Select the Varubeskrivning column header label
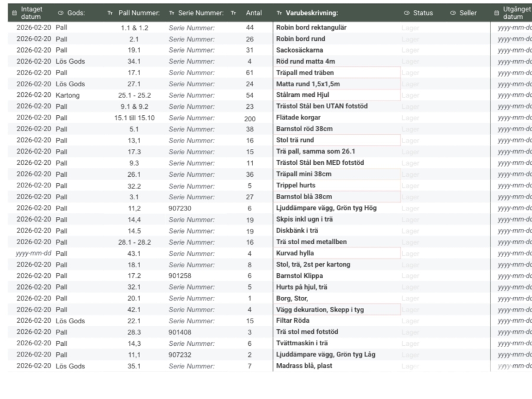 point(312,12)
